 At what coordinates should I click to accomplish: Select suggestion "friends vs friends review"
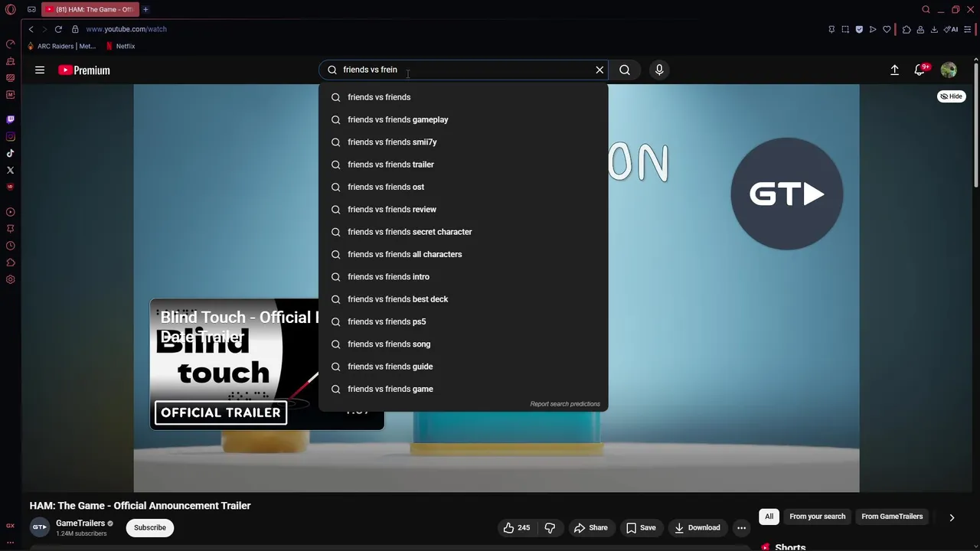pos(463,209)
